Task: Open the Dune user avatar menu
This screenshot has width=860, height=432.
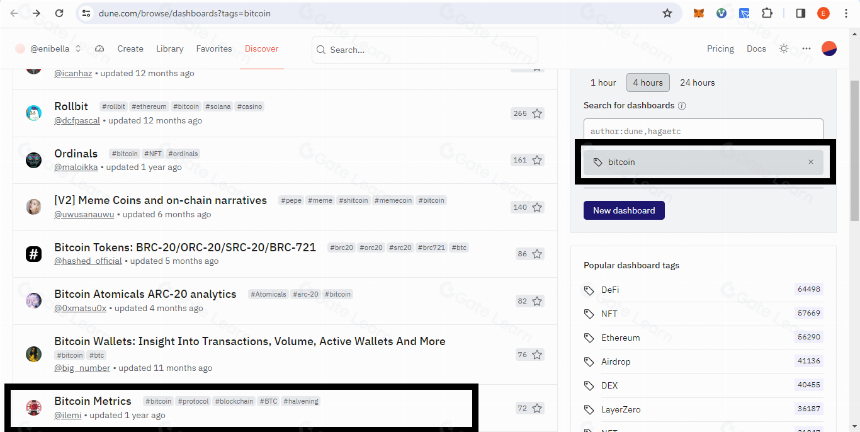Action: (829, 49)
